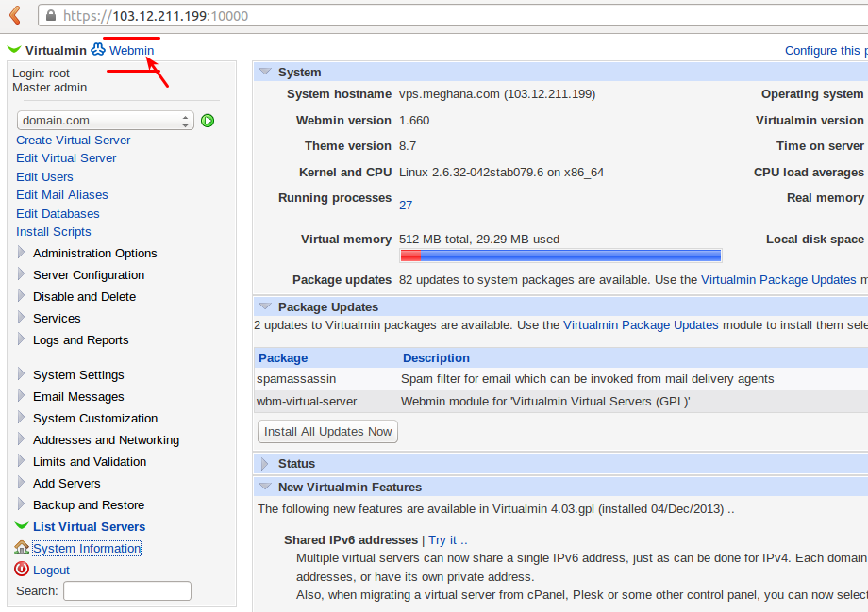Open the domain.com server selector
This screenshot has height=612, width=868.
pos(105,120)
